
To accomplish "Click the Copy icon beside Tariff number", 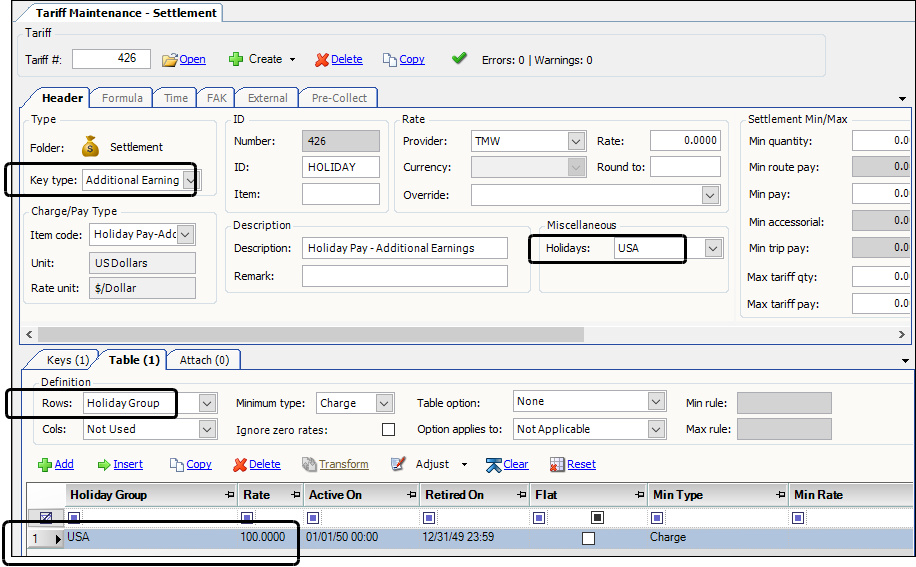I will pos(390,60).
